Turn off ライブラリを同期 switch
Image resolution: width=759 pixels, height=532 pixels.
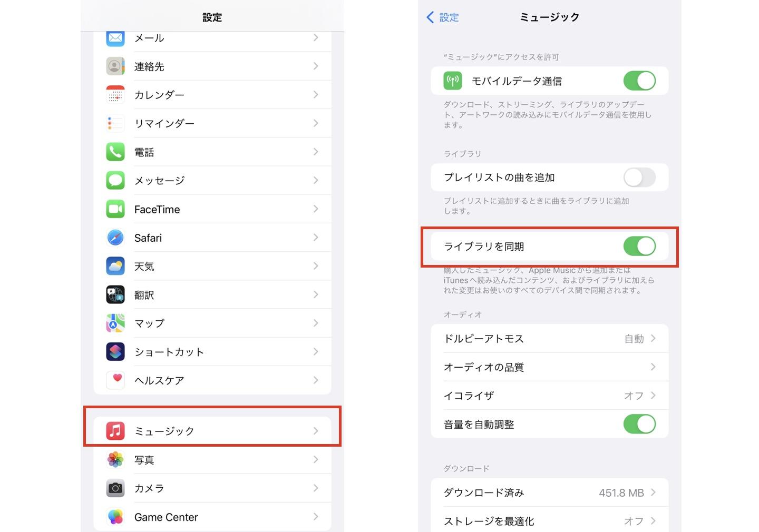pyautogui.click(x=639, y=246)
